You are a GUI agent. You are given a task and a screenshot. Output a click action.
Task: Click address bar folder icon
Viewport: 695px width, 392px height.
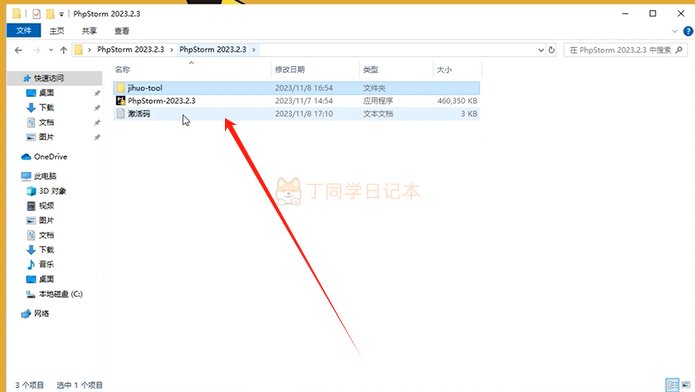tap(78, 50)
